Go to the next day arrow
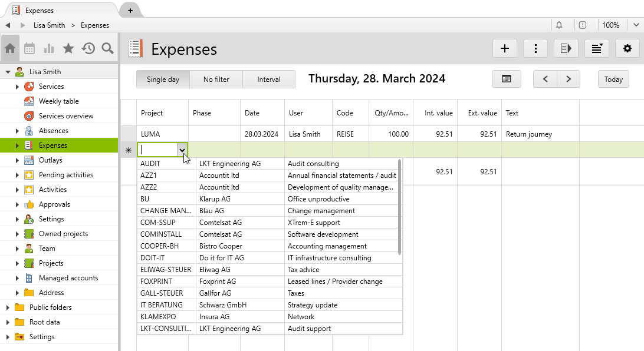 [569, 80]
